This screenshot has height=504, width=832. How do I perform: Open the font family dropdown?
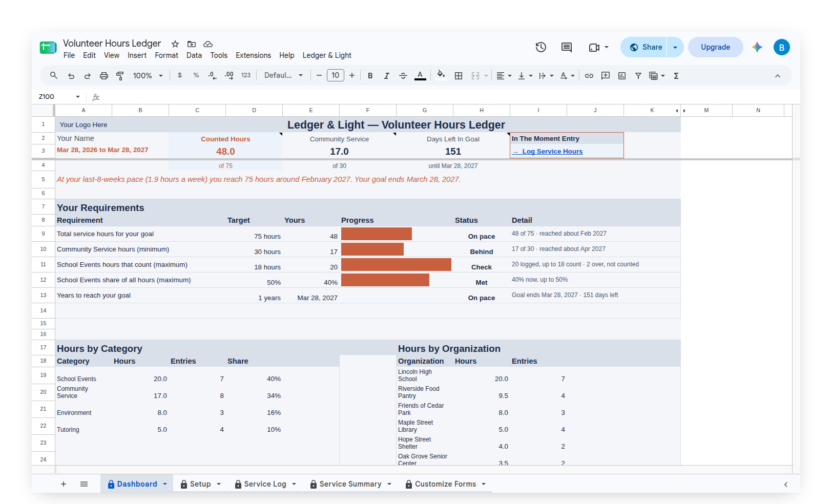tap(284, 75)
